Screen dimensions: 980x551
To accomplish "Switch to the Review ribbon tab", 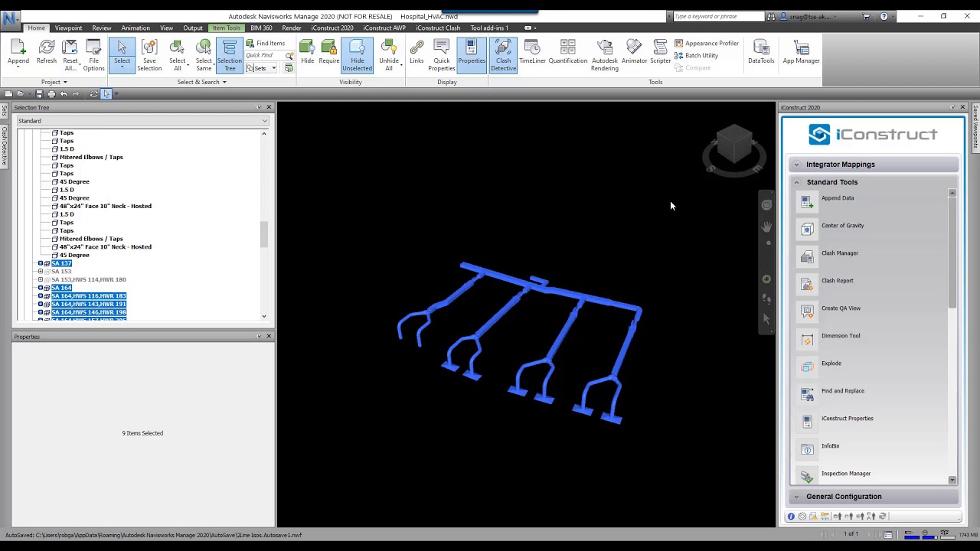I will (102, 28).
